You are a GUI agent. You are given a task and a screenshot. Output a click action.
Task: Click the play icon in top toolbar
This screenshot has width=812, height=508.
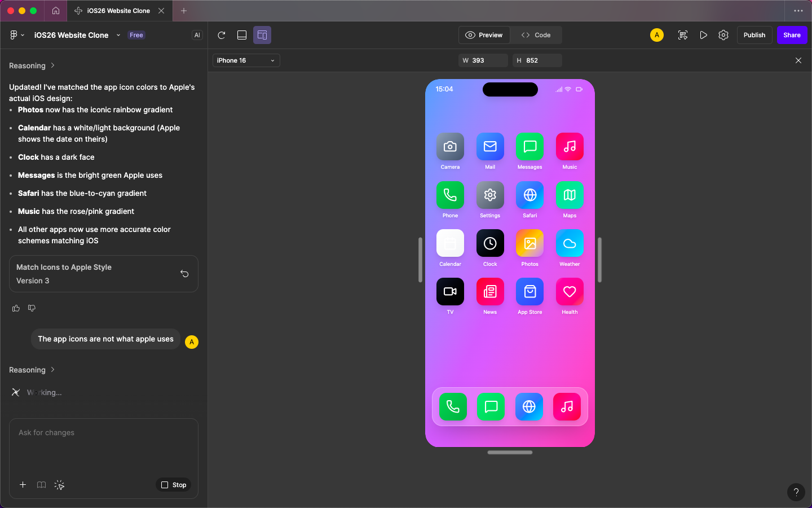pyautogui.click(x=703, y=35)
